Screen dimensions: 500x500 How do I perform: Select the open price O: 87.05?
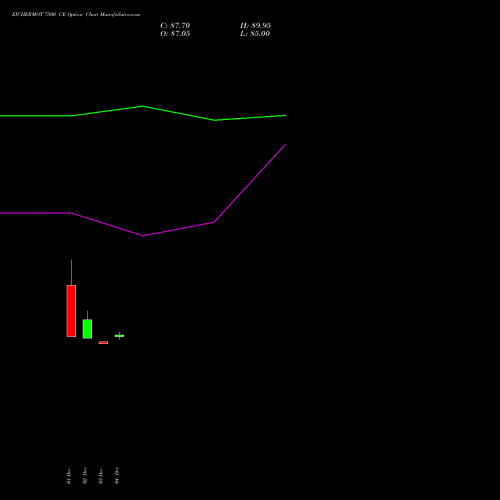pos(175,34)
